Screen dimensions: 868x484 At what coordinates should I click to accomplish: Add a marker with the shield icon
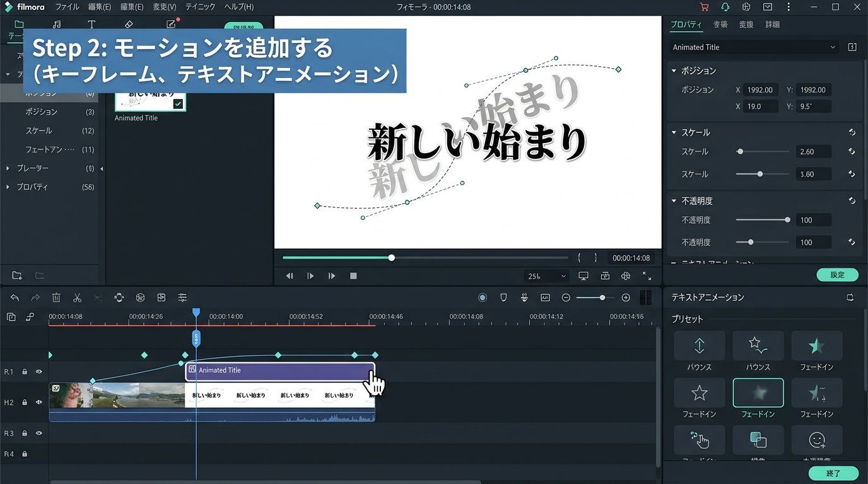point(503,297)
